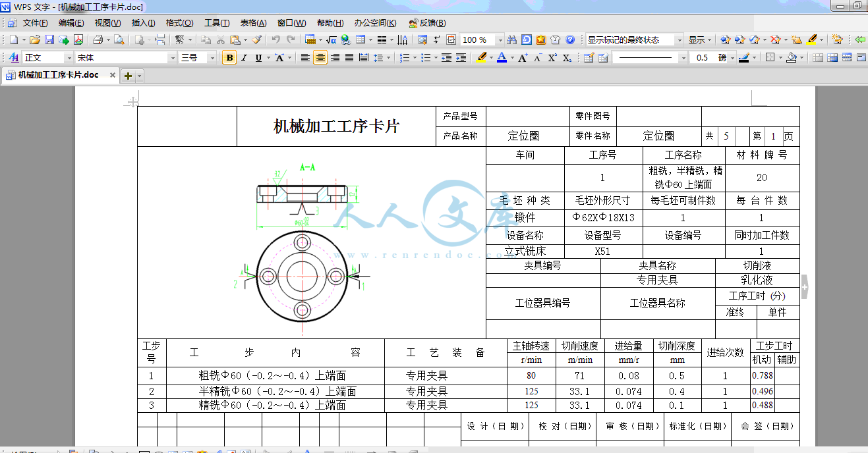Viewport: 868px width, 453px height.
Task: Switch to 机械加工工序卡片.doc tab
Action: coord(58,75)
